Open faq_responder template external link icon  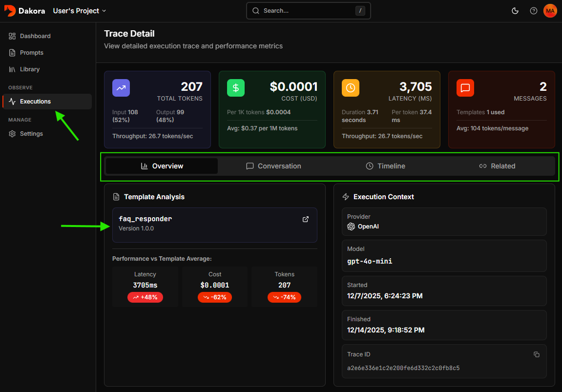[306, 219]
